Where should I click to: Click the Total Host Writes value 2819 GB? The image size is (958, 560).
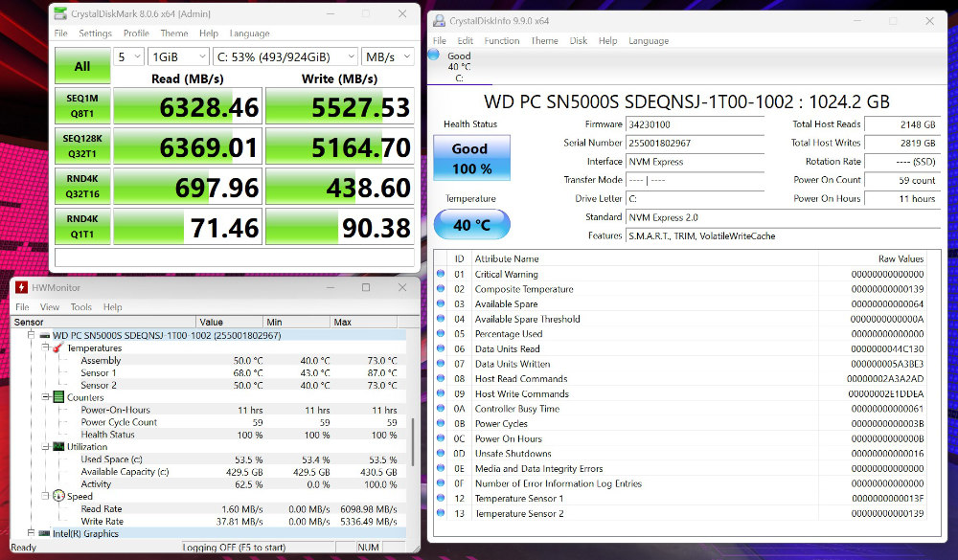click(x=901, y=143)
